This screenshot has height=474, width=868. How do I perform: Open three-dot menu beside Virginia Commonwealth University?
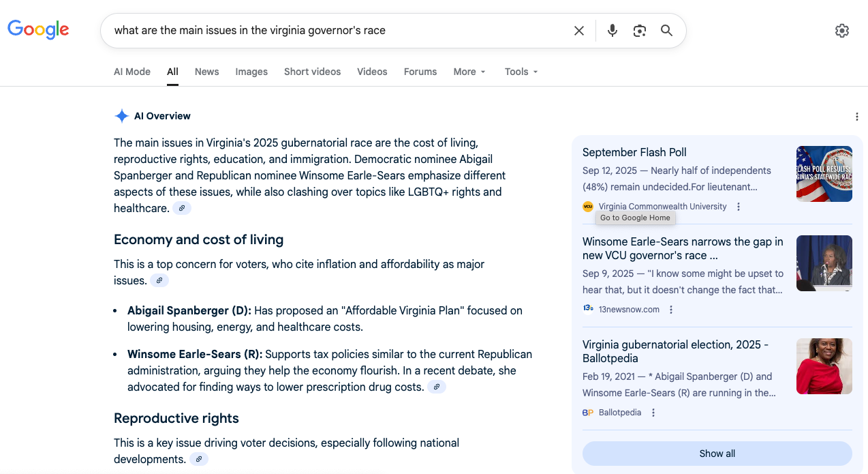739,207
